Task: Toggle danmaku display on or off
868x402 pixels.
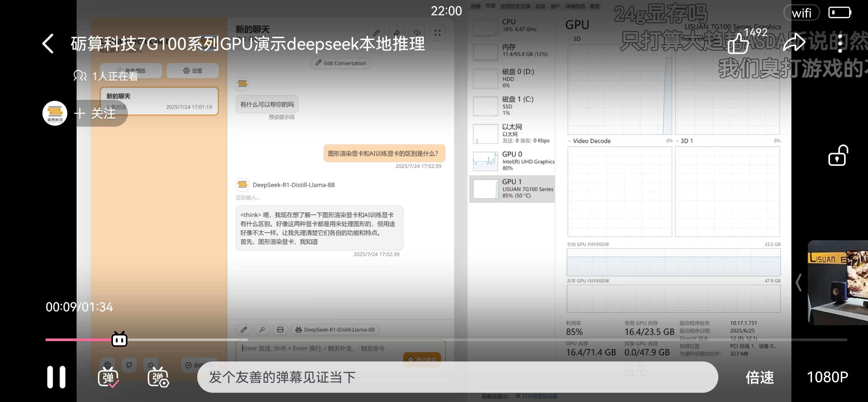Action: tap(108, 377)
